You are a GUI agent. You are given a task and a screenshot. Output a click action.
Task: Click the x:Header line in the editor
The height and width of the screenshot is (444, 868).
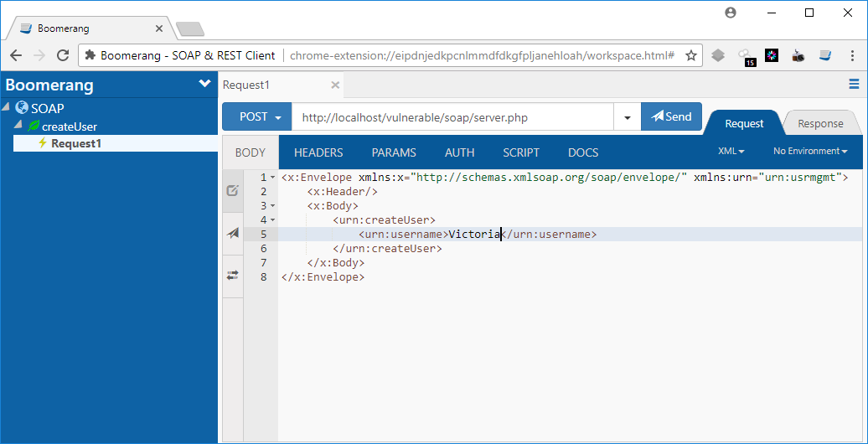pos(343,192)
